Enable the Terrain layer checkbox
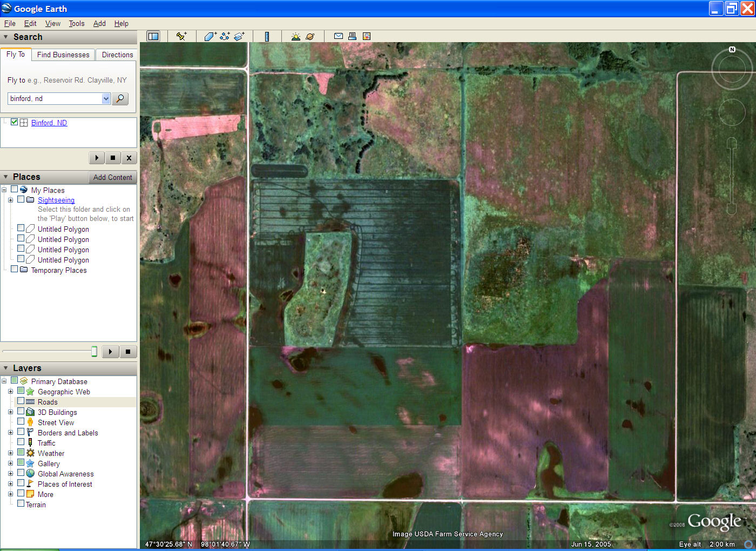Image resolution: width=756 pixels, height=551 pixels. tap(21, 503)
